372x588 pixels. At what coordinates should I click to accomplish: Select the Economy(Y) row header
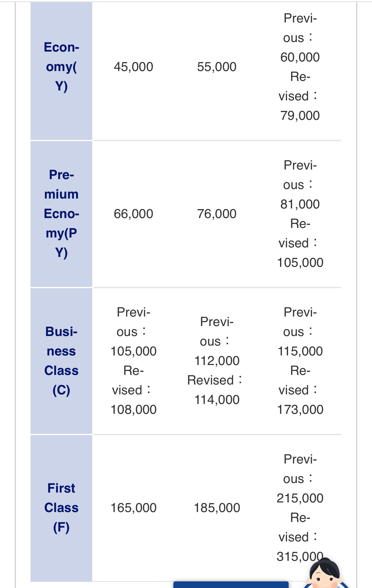(61, 67)
